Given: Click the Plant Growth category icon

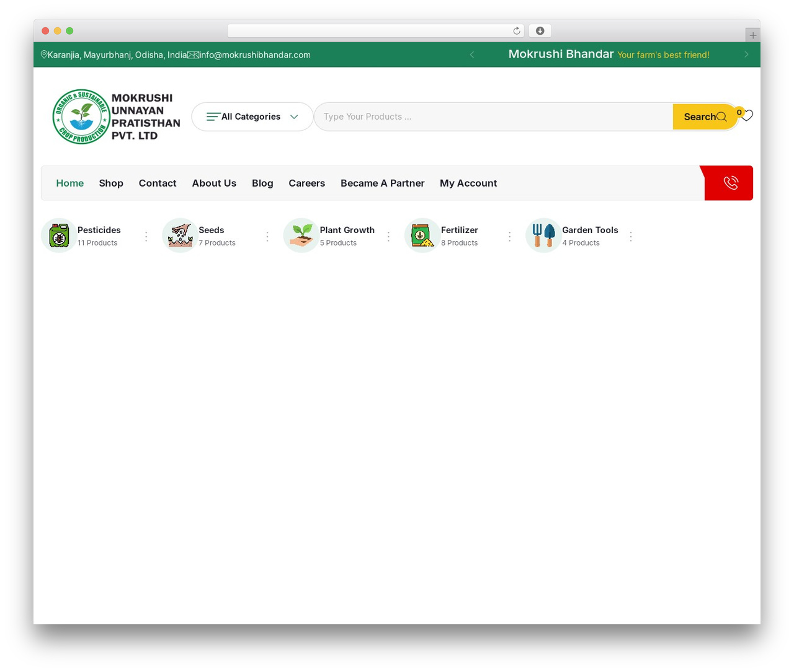Looking at the screenshot, I should pyautogui.click(x=301, y=236).
